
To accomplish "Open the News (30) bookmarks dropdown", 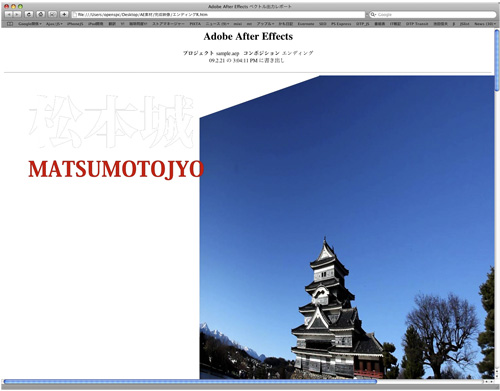I will [484, 24].
